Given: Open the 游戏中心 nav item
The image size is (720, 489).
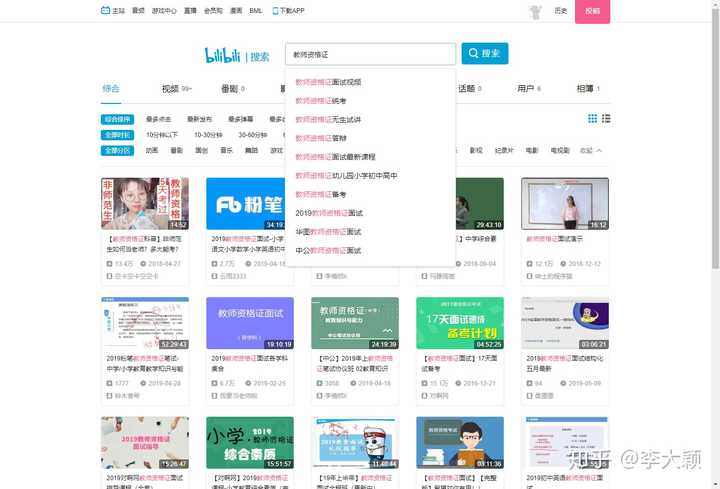Looking at the screenshot, I should pyautogui.click(x=164, y=10).
